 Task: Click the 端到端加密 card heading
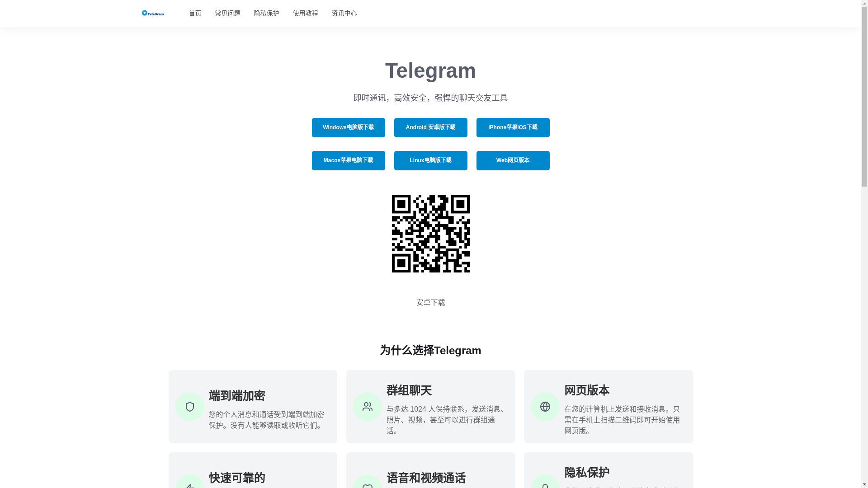click(236, 396)
